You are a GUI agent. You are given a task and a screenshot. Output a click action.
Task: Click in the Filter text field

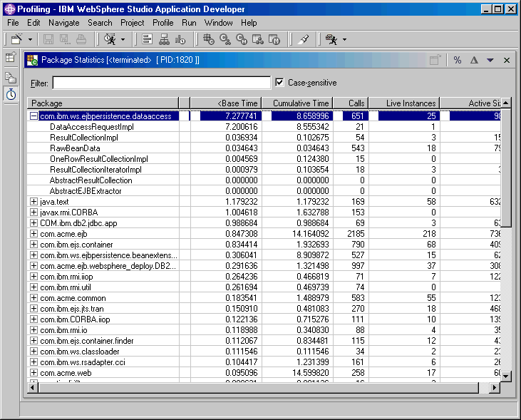tap(161, 83)
